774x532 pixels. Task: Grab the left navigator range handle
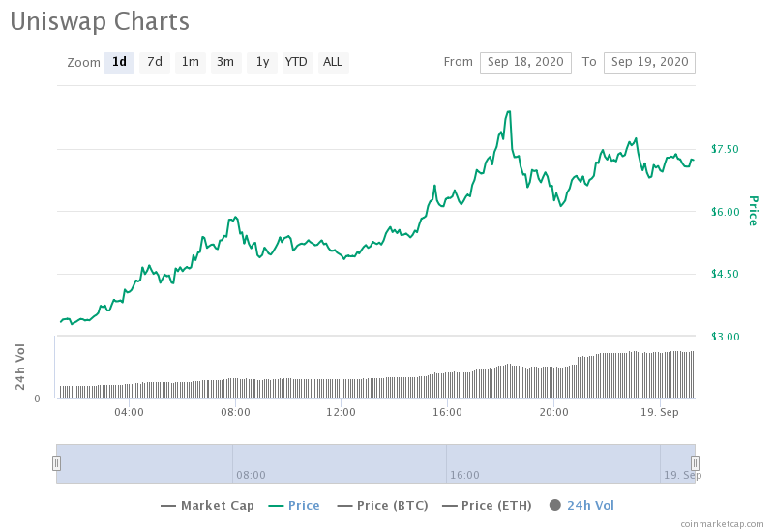click(57, 463)
